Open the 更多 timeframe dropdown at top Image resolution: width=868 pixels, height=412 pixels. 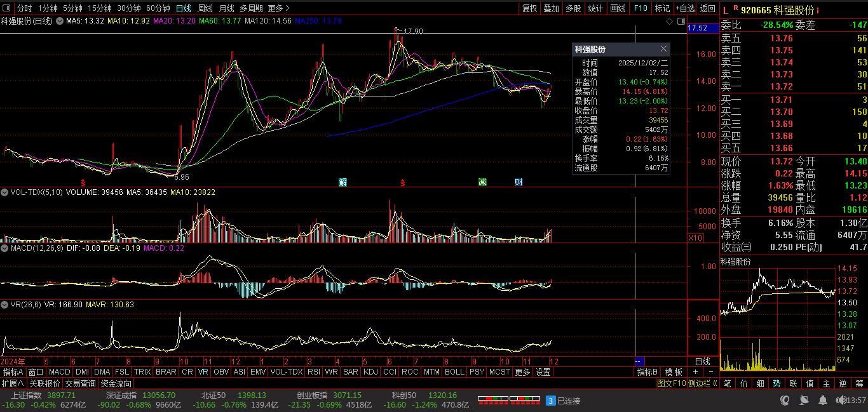pos(278,8)
